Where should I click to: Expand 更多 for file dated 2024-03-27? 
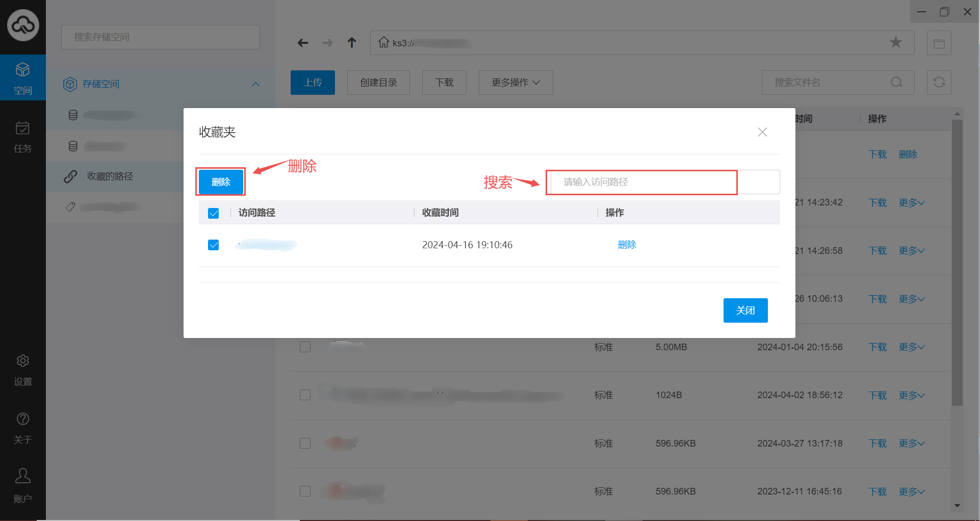tap(912, 444)
